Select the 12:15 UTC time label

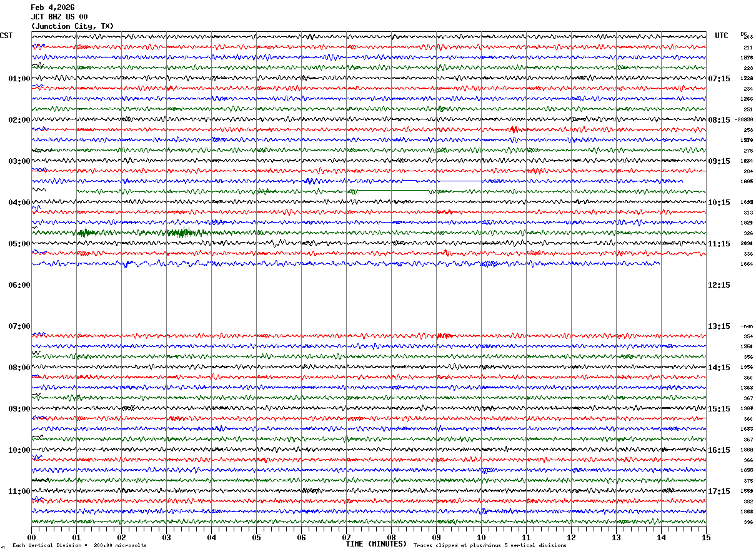click(719, 285)
